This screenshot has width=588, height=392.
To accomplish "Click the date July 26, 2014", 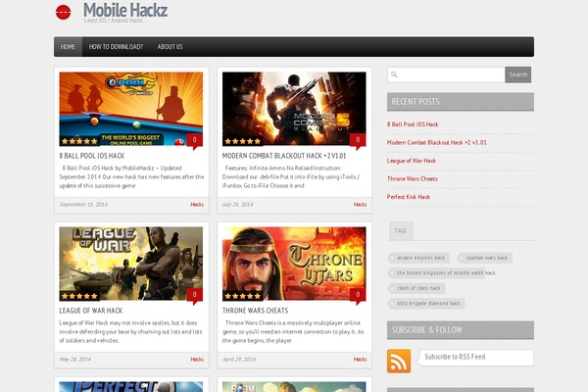I will 238,205.
